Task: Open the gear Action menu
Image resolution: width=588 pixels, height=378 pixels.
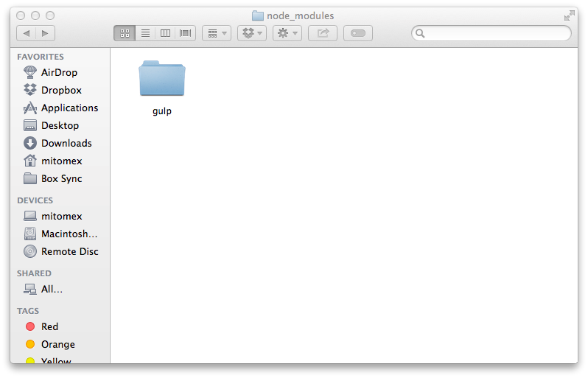Action: coord(287,33)
